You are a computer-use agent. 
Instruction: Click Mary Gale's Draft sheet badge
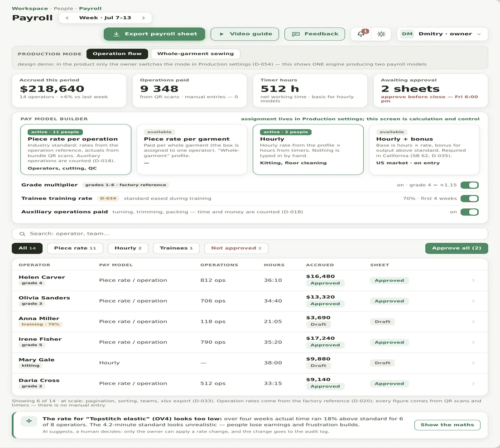pyautogui.click(x=382, y=363)
